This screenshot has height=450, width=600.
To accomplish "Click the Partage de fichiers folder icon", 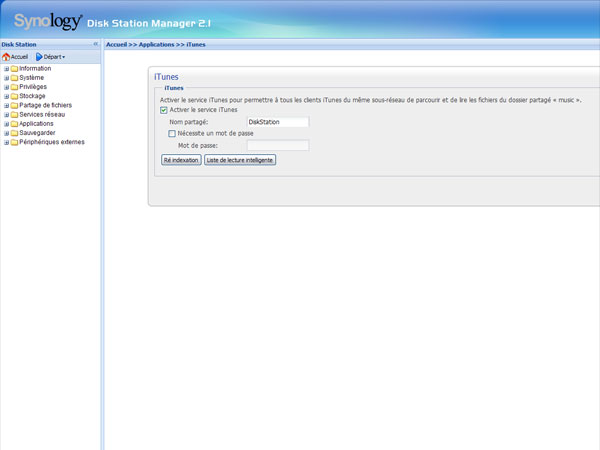I will (15, 106).
